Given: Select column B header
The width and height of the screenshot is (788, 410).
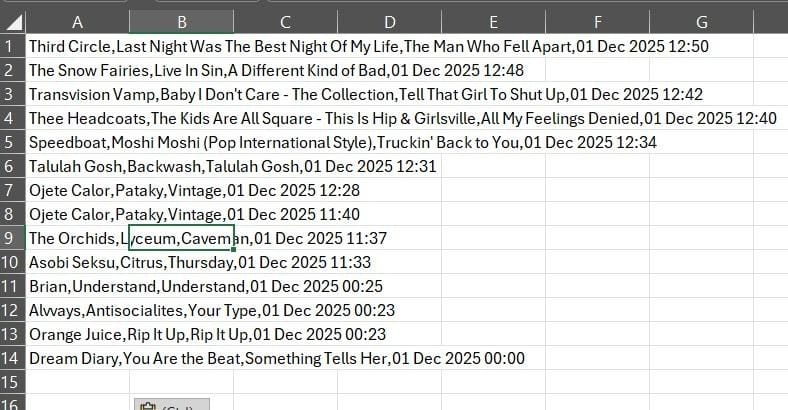Looking at the screenshot, I should [181, 21].
